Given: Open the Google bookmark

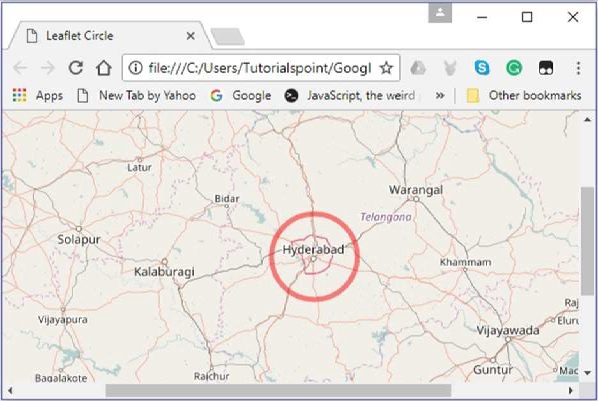Looking at the screenshot, I should point(241,95).
